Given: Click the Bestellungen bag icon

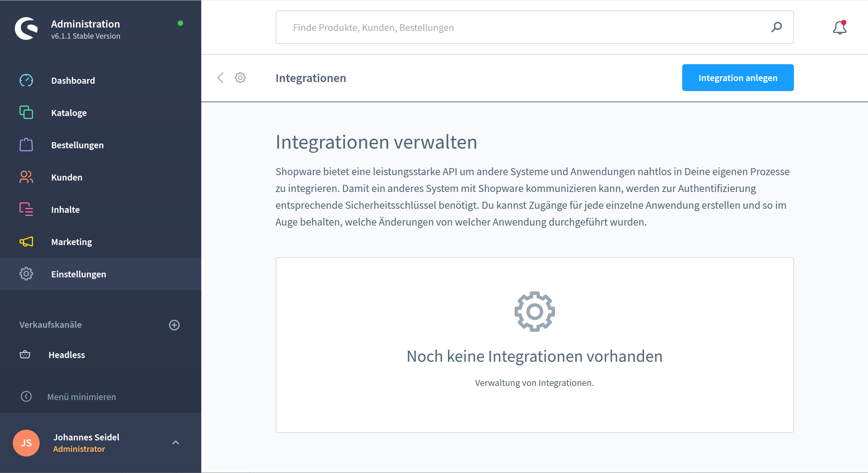Looking at the screenshot, I should coord(26,145).
